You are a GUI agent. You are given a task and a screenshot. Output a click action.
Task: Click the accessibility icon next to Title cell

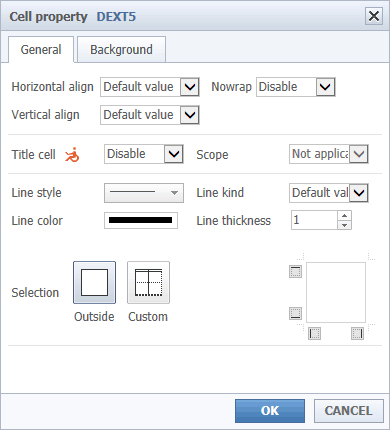(72, 155)
